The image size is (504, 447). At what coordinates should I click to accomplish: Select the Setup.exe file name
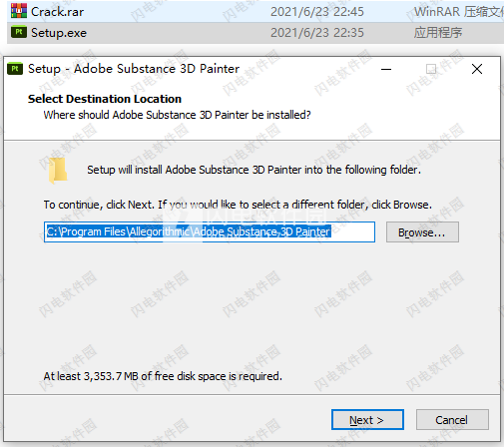click(x=59, y=33)
